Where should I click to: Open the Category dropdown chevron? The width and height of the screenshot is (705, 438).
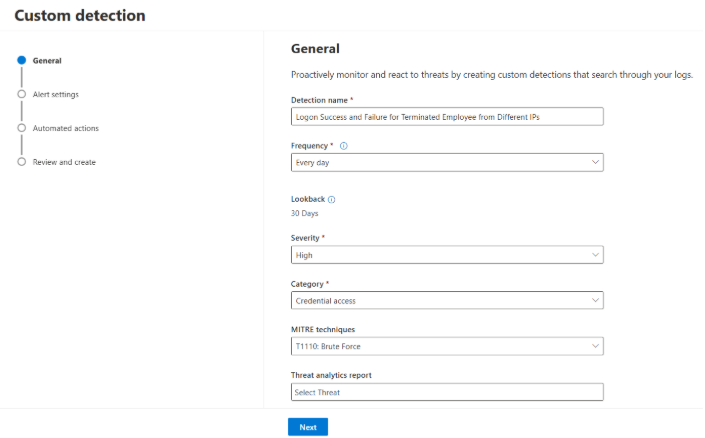coord(595,300)
